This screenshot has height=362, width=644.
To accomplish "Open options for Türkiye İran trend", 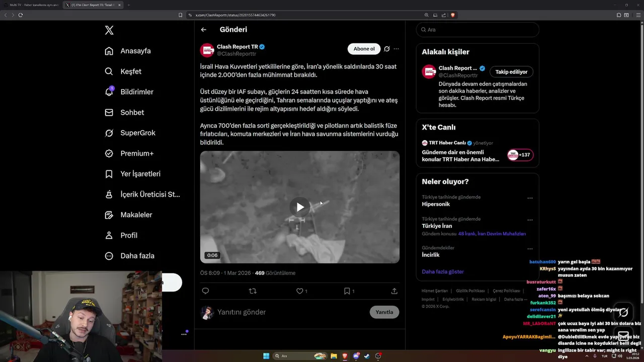I will tap(530, 220).
